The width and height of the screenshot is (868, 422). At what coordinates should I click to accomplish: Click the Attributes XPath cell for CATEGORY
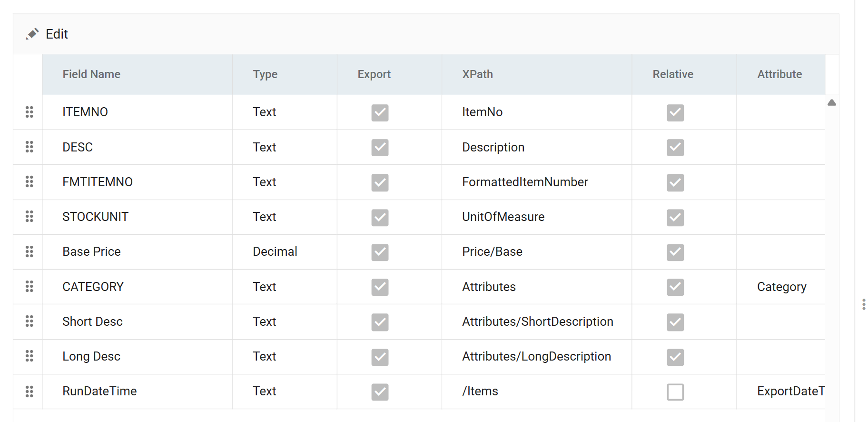coord(537,287)
